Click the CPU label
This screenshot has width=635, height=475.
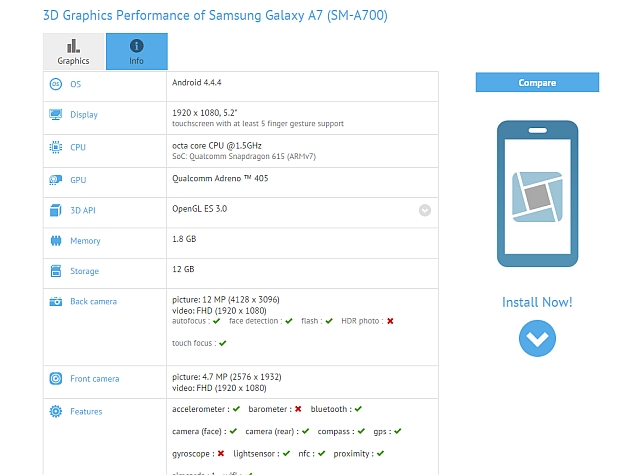coord(78,147)
